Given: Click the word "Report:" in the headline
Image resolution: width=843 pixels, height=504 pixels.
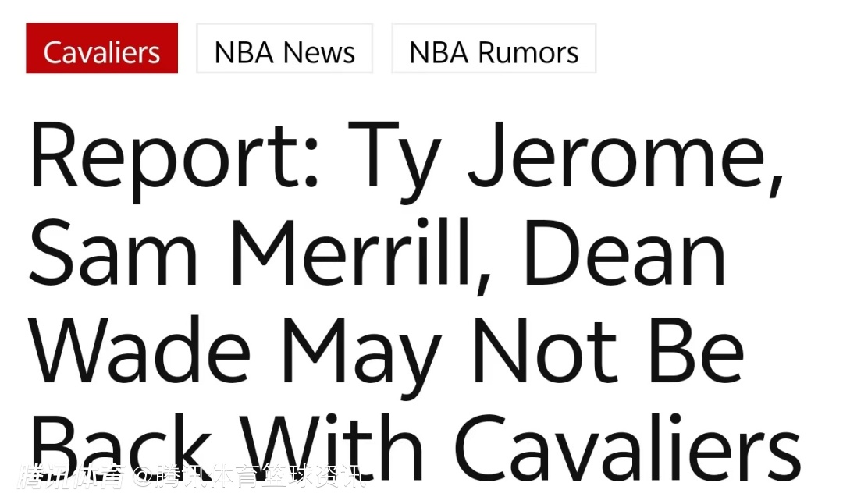Looking at the screenshot, I should click(x=175, y=156).
